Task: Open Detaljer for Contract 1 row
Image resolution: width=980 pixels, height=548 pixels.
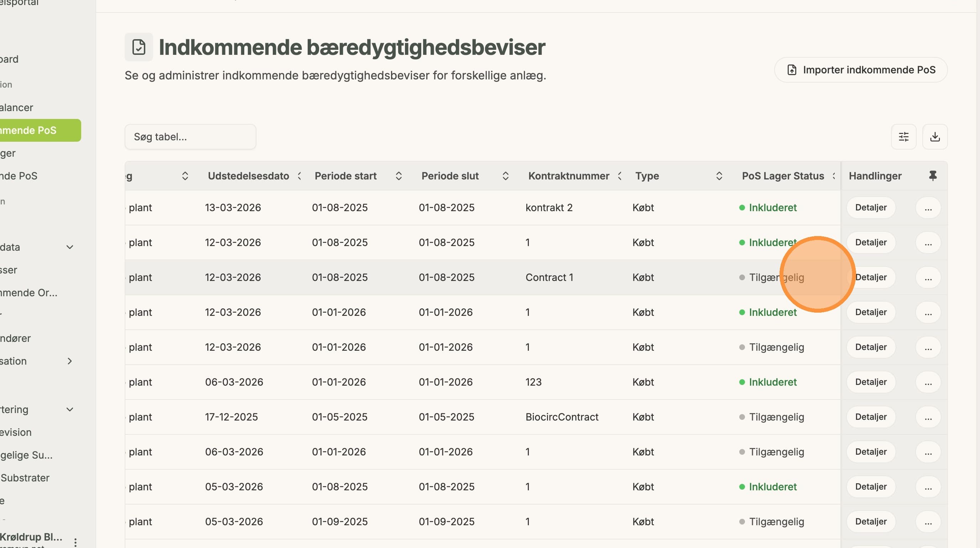Action: [x=870, y=278]
